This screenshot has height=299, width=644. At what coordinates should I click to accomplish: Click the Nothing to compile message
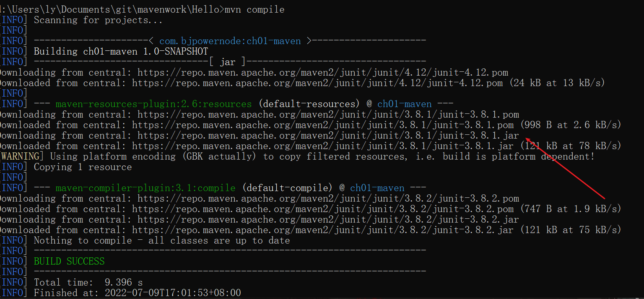click(x=162, y=240)
